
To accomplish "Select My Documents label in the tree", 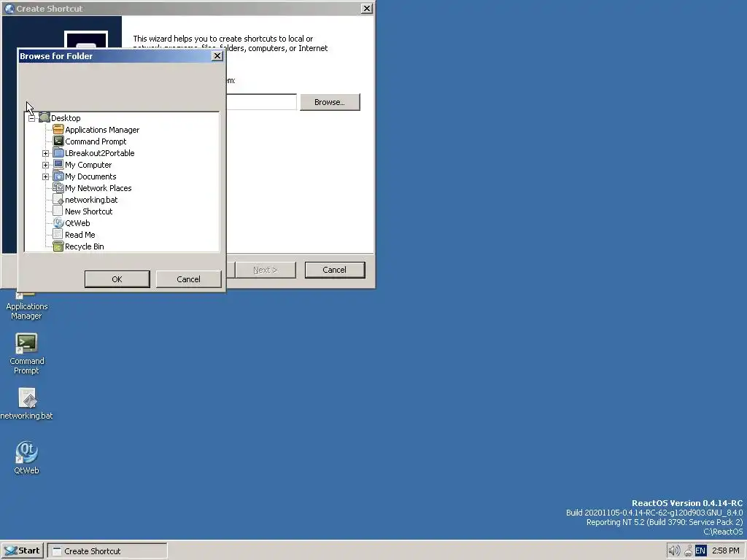I will (90, 176).
